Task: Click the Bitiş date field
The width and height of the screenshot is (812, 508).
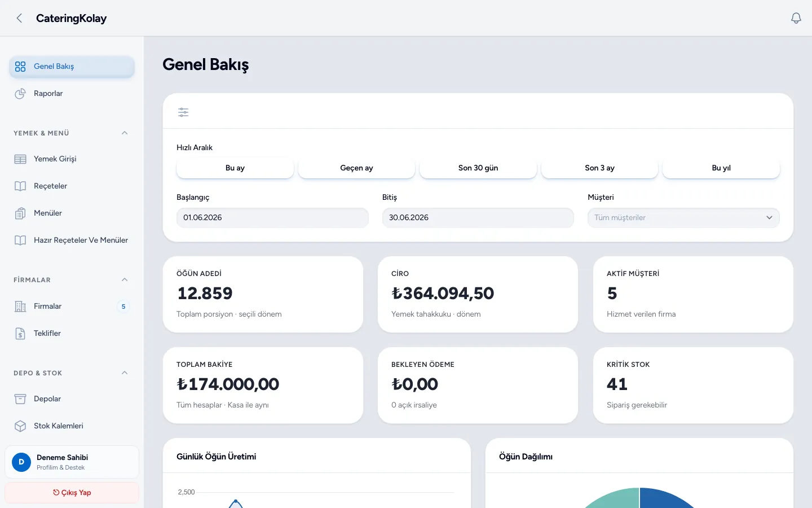Action: coord(478,218)
